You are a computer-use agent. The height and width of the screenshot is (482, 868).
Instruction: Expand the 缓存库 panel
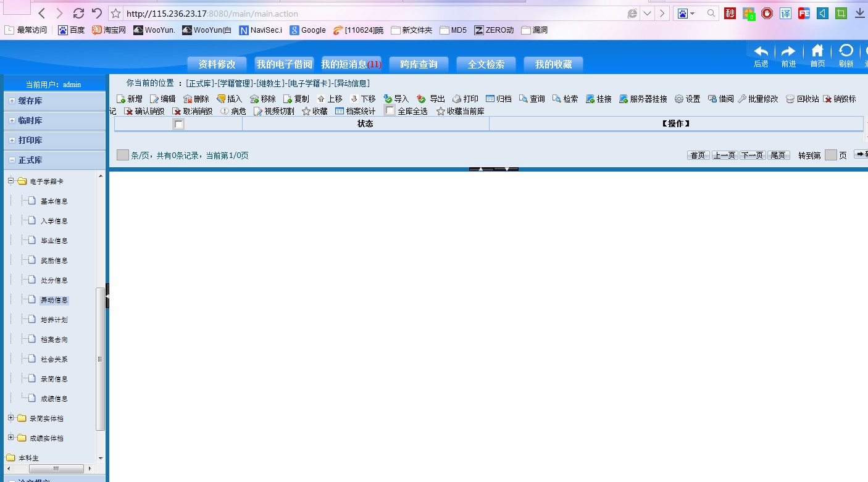(12, 101)
